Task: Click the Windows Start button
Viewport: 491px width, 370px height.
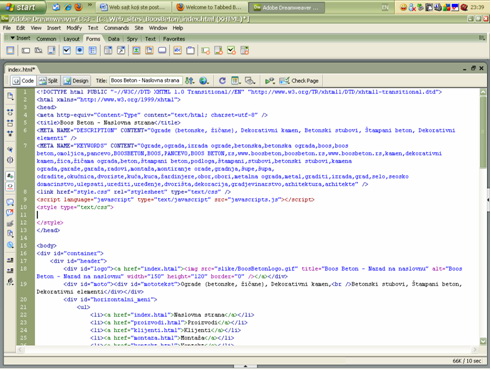Action: pos(21,7)
